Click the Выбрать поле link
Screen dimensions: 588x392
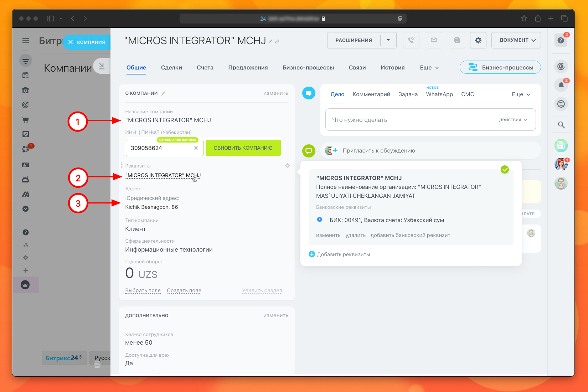143,290
